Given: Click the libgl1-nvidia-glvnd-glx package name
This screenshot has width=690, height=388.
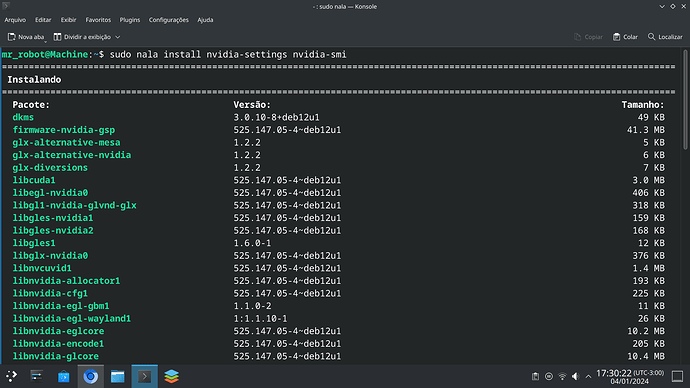Looking at the screenshot, I should [74, 205].
